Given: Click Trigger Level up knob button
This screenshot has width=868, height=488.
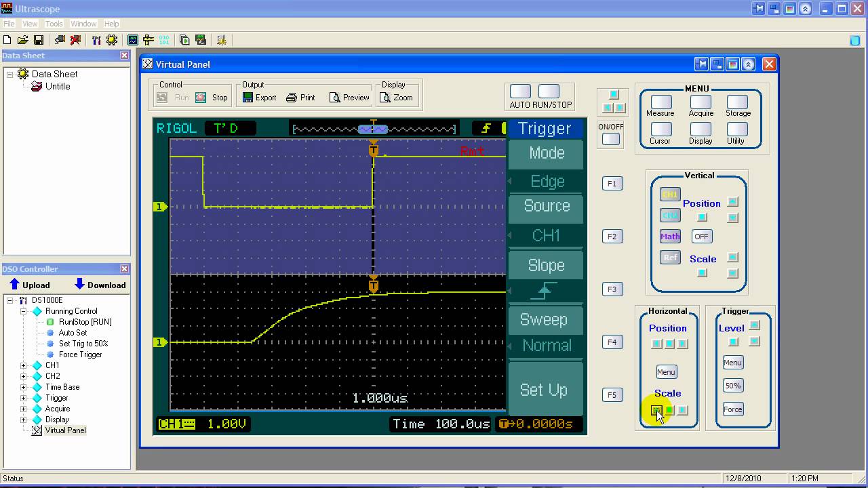Looking at the screenshot, I should pos(754,326).
